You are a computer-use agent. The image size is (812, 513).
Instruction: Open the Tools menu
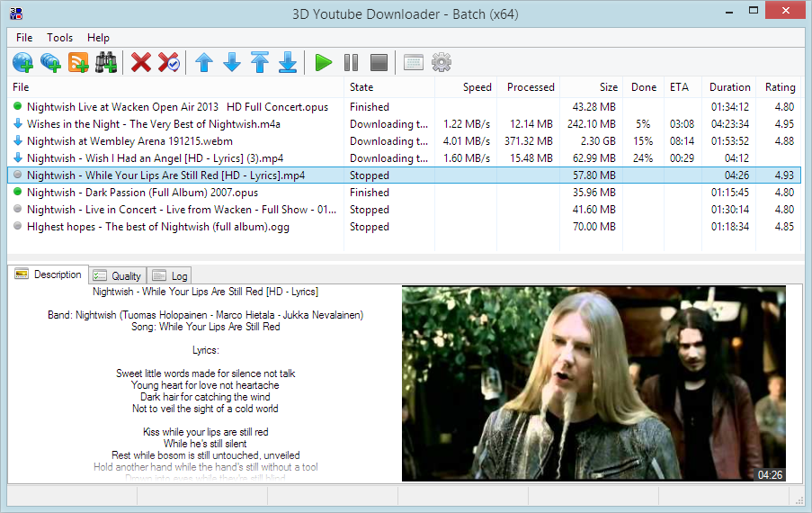[60, 38]
